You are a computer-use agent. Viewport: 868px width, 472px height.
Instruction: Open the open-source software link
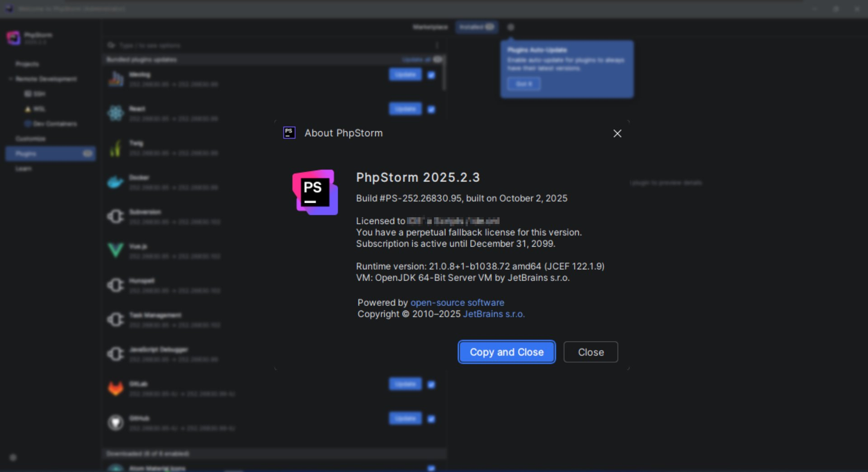457,302
